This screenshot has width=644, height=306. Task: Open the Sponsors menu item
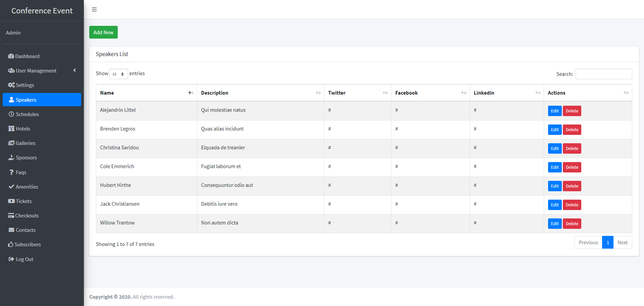click(26, 158)
